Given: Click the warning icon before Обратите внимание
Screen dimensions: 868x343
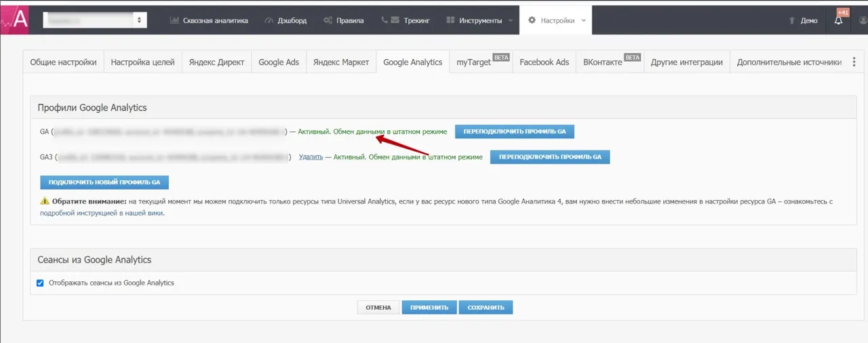Looking at the screenshot, I should (x=45, y=201).
